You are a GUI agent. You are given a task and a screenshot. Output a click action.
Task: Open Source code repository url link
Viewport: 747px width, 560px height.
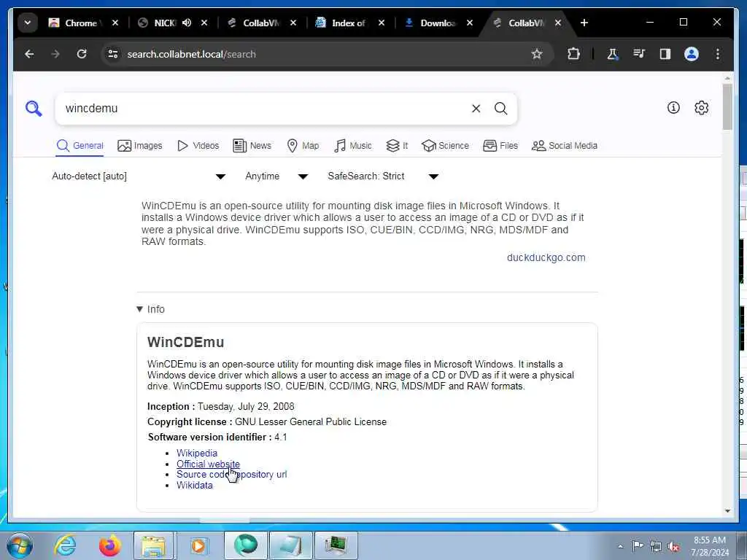[231, 474]
